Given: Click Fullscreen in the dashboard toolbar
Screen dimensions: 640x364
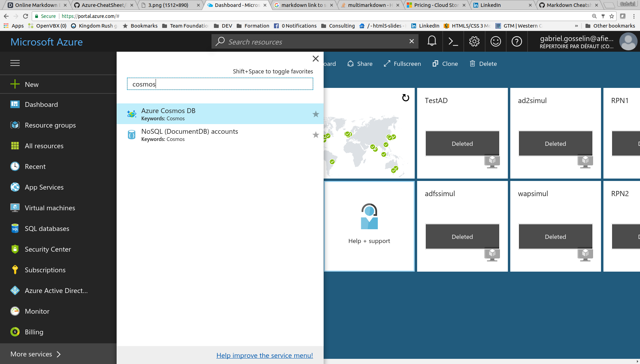Looking at the screenshot, I should coord(402,64).
